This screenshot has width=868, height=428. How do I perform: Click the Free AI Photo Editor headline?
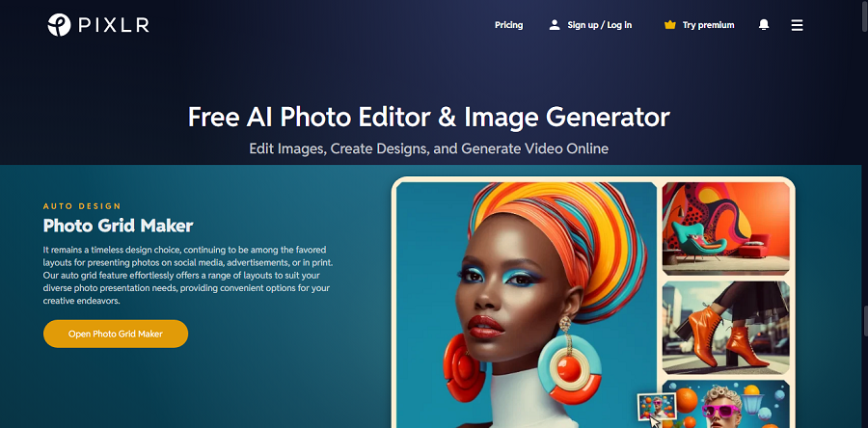click(x=429, y=118)
